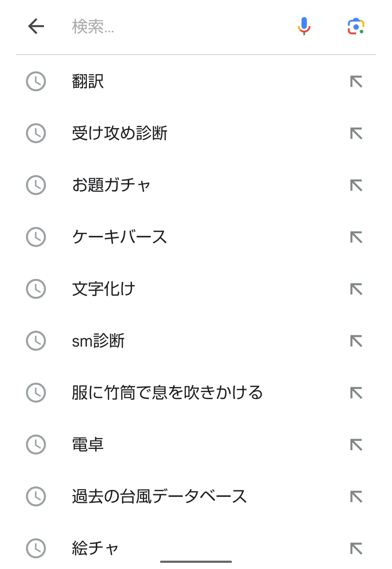Open Google Lens camera search

[x=356, y=26]
